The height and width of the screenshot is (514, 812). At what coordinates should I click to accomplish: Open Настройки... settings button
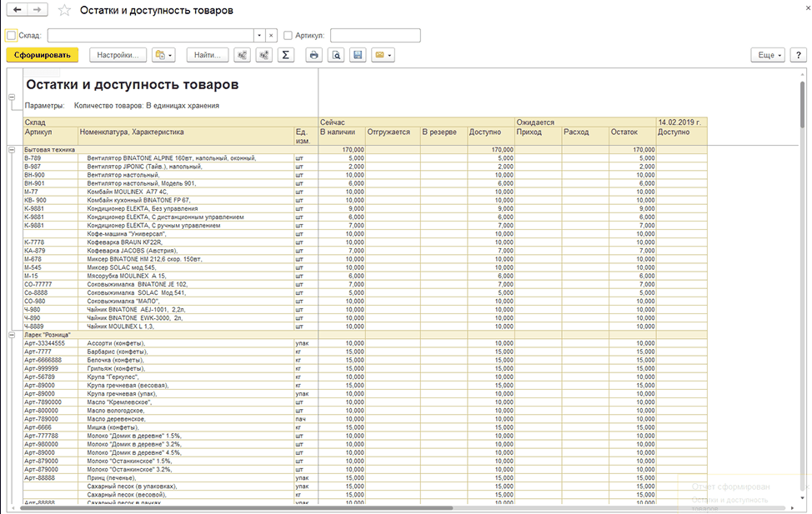pyautogui.click(x=118, y=55)
